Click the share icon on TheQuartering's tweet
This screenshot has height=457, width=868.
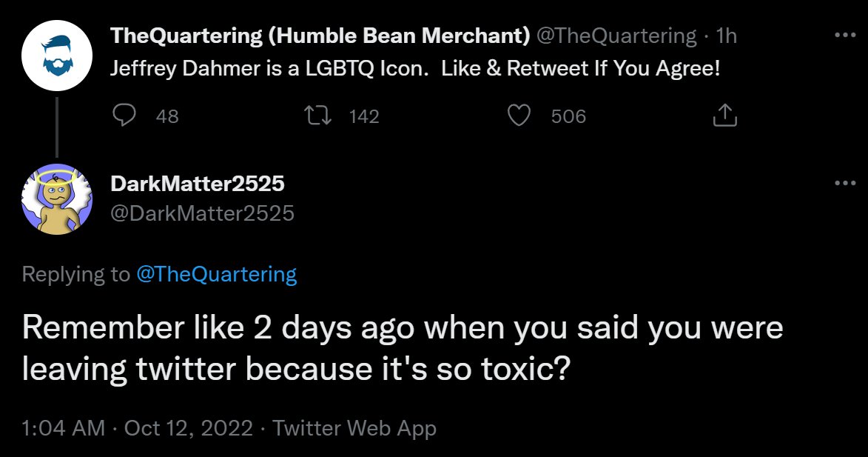[724, 116]
